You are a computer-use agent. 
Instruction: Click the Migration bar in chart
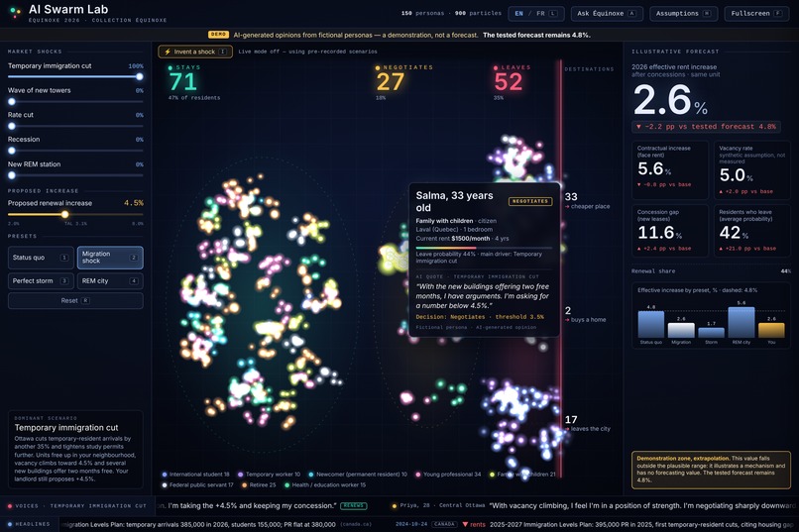[x=681, y=331]
